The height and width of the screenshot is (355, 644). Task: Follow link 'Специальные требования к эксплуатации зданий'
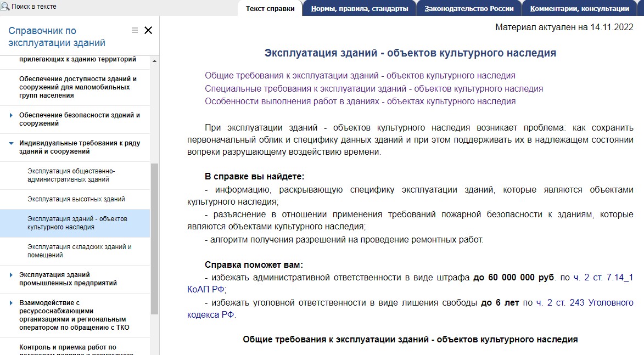click(374, 89)
